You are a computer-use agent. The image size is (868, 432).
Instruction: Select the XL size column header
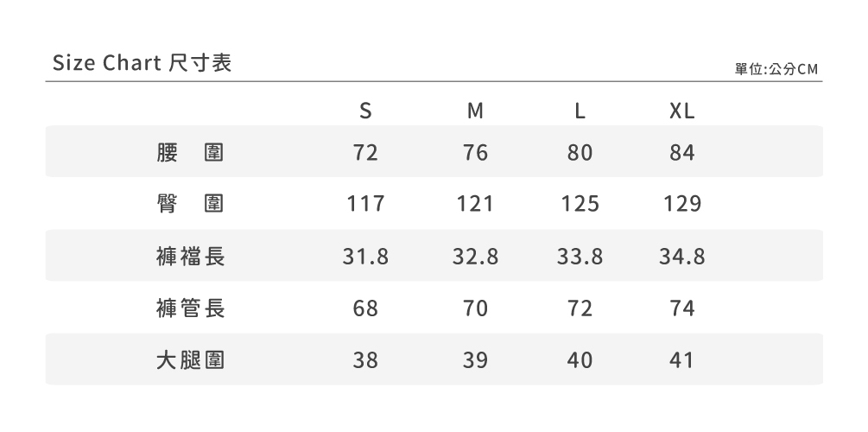coord(681,111)
